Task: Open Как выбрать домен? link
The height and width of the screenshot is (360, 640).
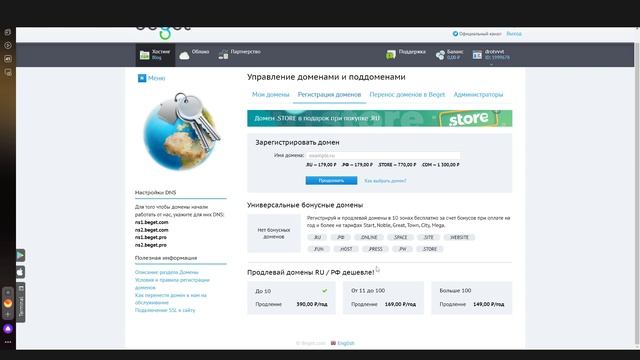Action: 385,181
